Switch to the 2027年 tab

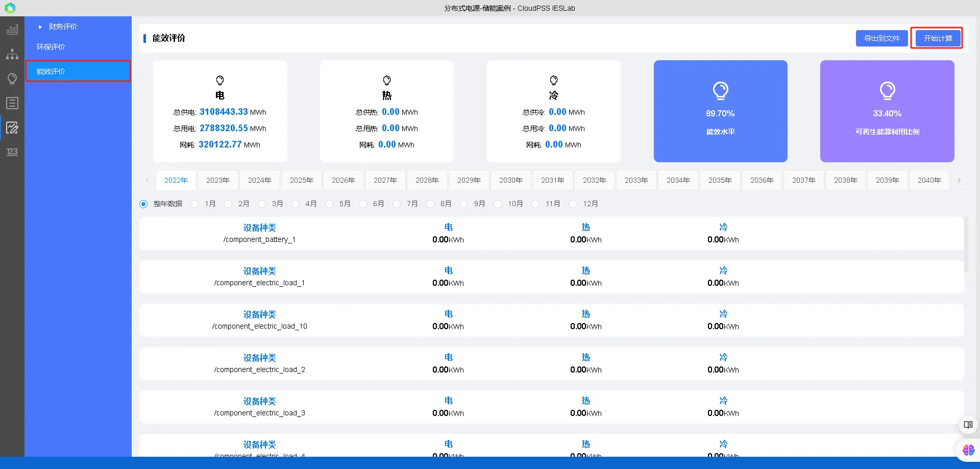(x=385, y=180)
